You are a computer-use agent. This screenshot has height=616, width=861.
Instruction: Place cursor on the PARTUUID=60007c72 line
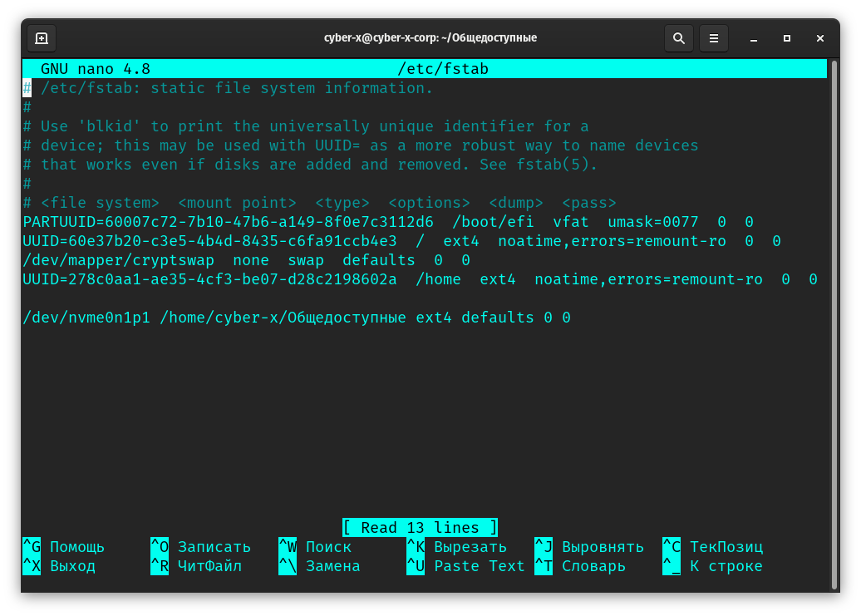pyautogui.click(x=387, y=222)
